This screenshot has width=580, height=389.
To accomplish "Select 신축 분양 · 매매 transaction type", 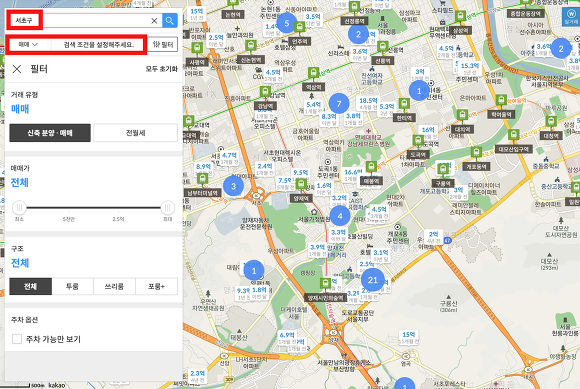I will (50, 133).
